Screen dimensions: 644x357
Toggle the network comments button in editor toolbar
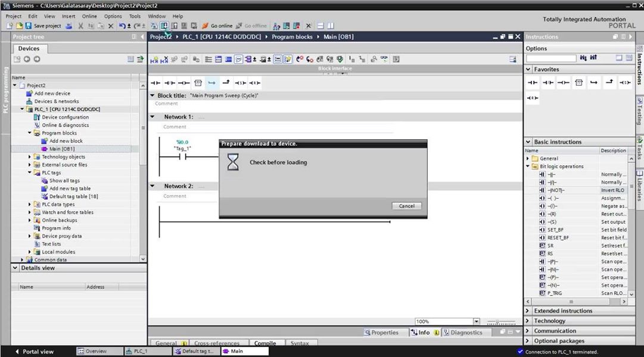point(239,59)
